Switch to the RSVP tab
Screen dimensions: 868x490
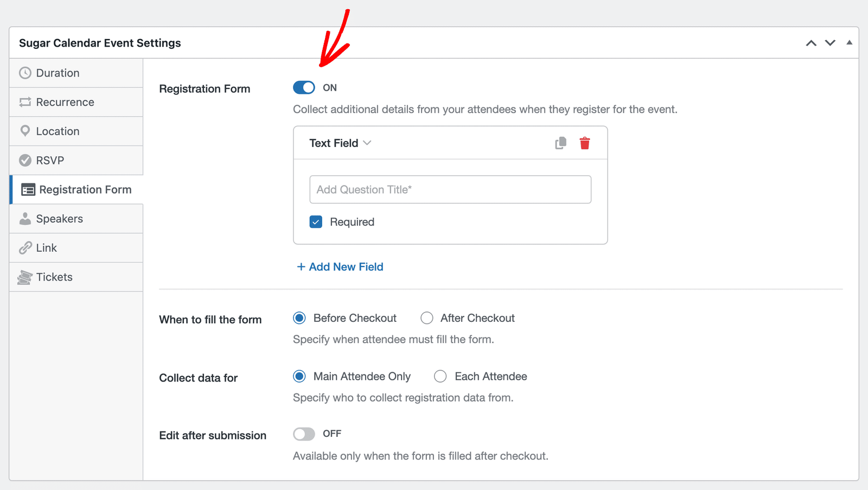click(x=76, y=160)
